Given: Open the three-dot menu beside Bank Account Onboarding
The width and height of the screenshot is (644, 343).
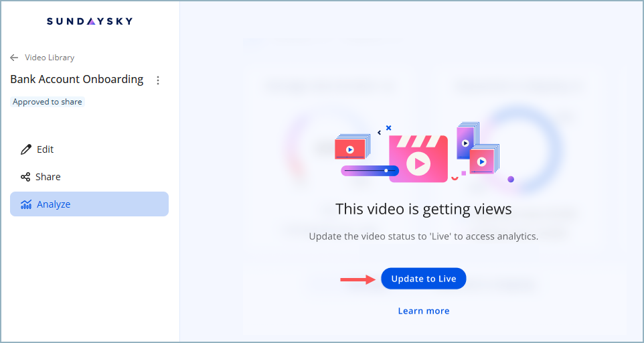Looking at the screenshot, I should click(x=158, y=80).
